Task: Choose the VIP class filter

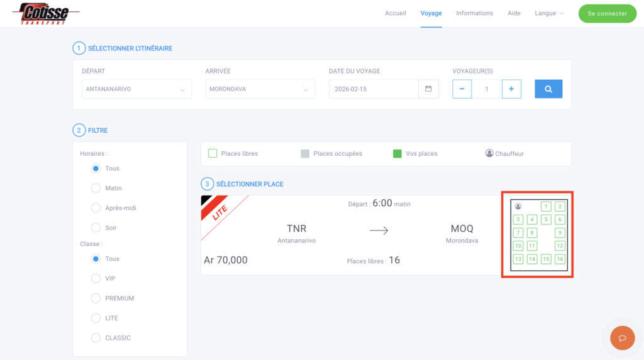Action: 96,278
